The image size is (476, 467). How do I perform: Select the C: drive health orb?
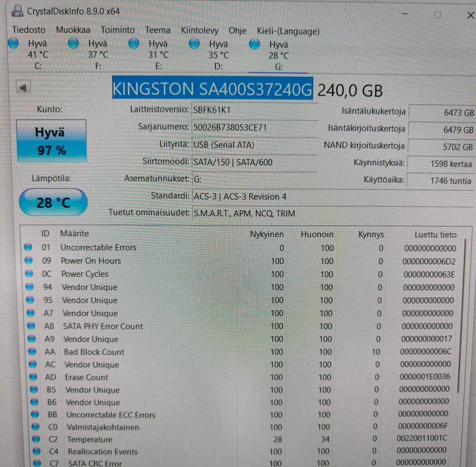coord(13,43)
